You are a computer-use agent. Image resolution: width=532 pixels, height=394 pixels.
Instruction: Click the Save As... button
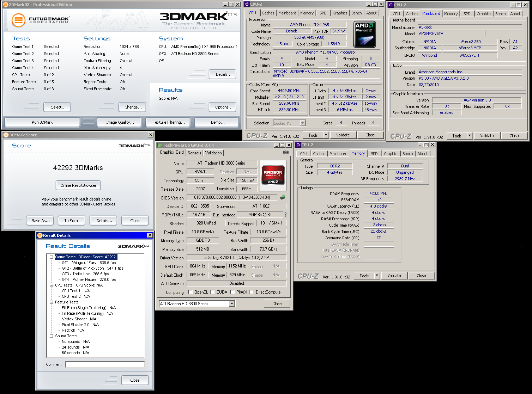(x=41, y=221)
